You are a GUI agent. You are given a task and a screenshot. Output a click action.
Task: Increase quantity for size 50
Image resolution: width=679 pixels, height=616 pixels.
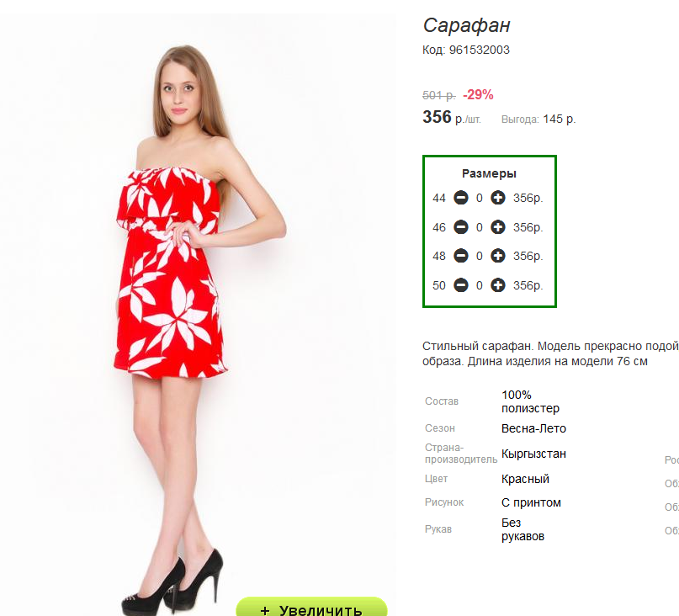point(497,285)
